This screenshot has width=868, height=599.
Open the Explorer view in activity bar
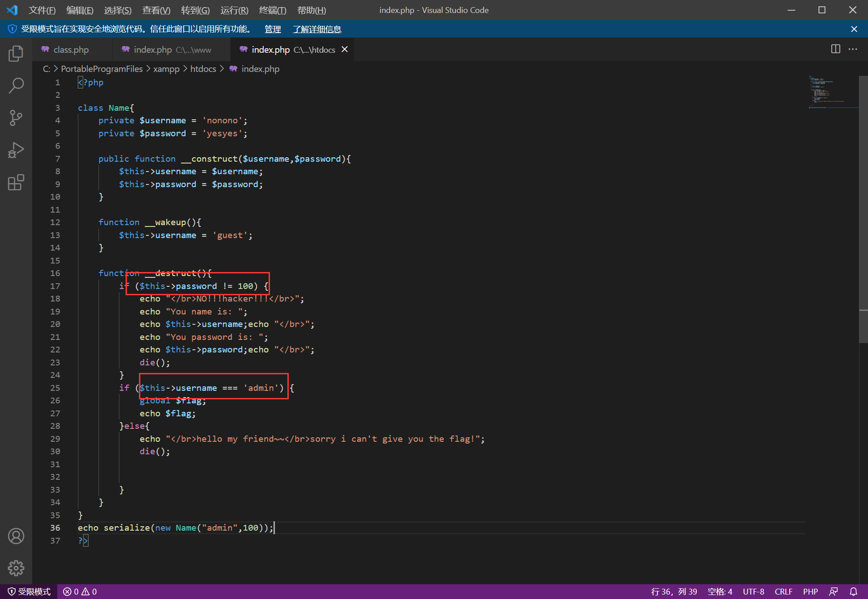pyautogui.click(x=16, y=54)
